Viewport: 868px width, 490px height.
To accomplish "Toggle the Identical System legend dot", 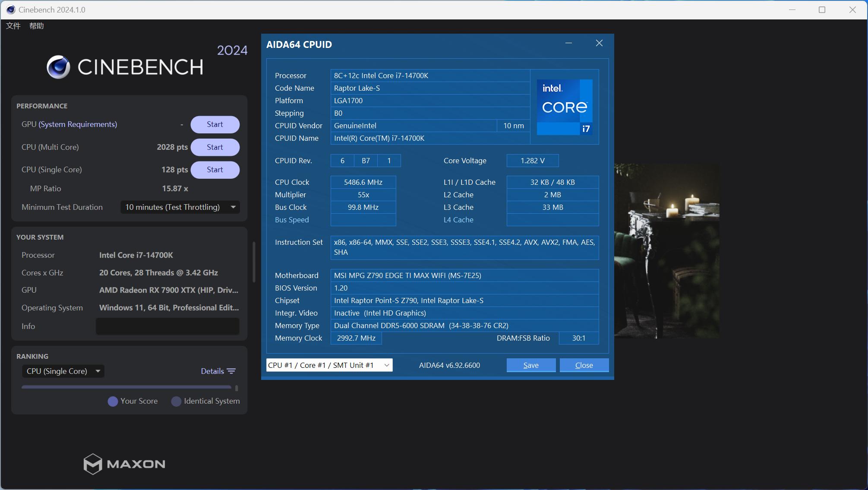I will click(x=176, y=401).
